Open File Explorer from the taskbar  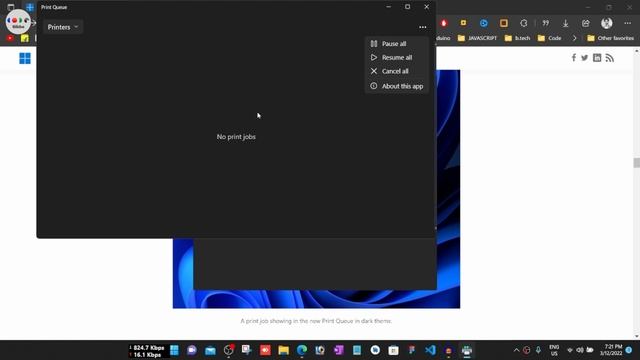click(283, 350)
